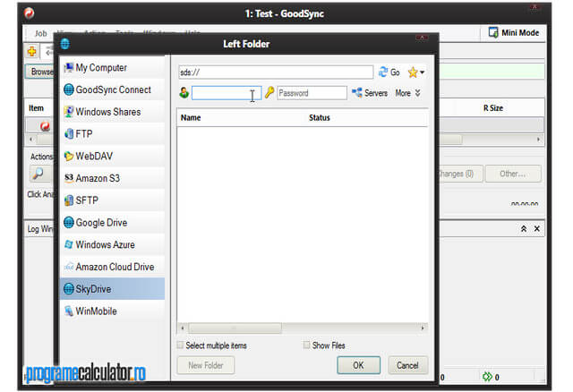Open the Job menu in GoodSync
Viewport: 573px width, 392px height.
40,34
